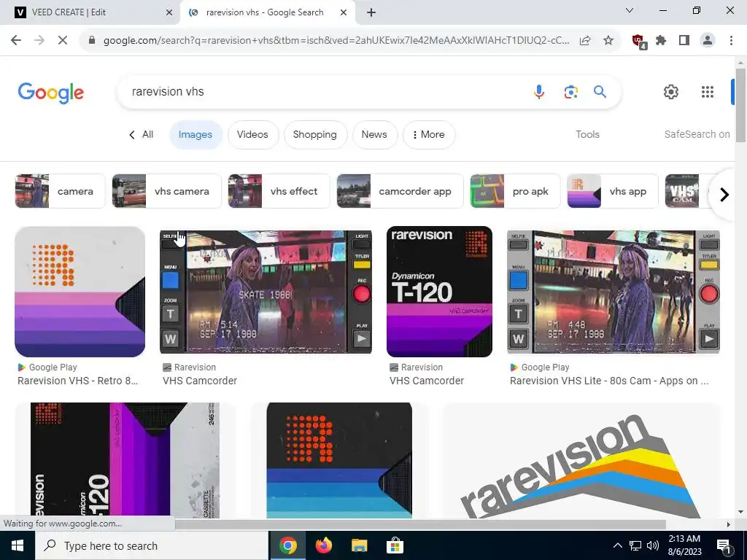The image size is (747, 560).
Task: Toggle the browser side panel
Action: pos(684,41)
